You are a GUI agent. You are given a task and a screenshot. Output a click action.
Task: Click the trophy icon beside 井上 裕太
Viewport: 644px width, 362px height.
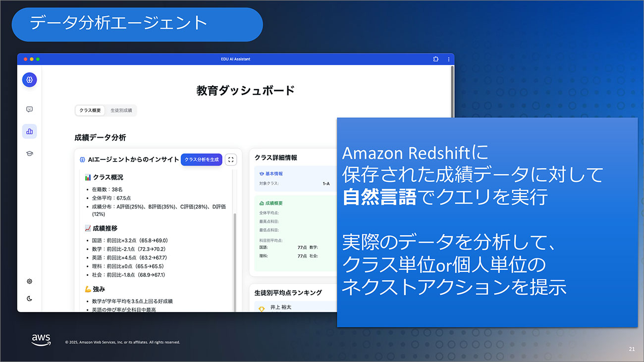(262, 309)
